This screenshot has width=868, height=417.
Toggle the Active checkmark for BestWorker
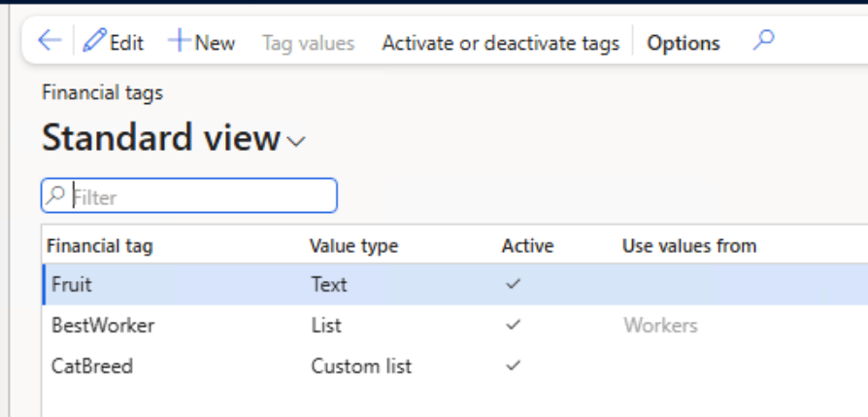tap(514, 325)
